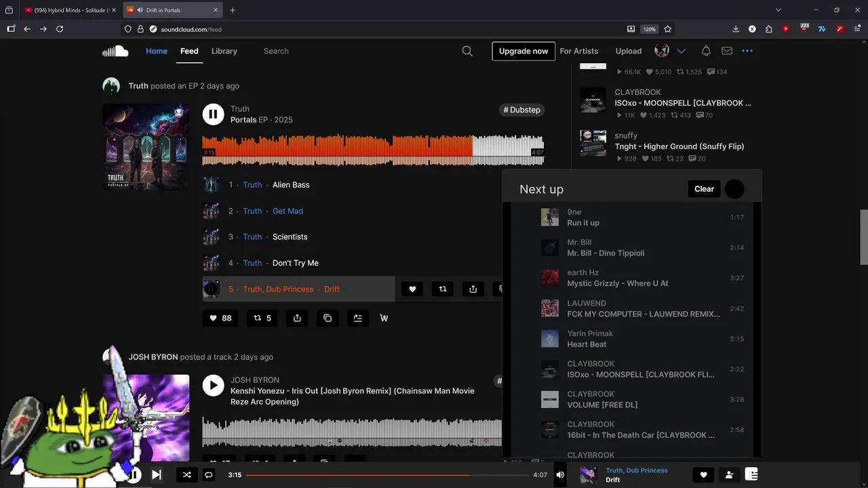Screen dimensions: 868x488
Task: Skip to next track in player bar
Action: (x=156, y=474)
